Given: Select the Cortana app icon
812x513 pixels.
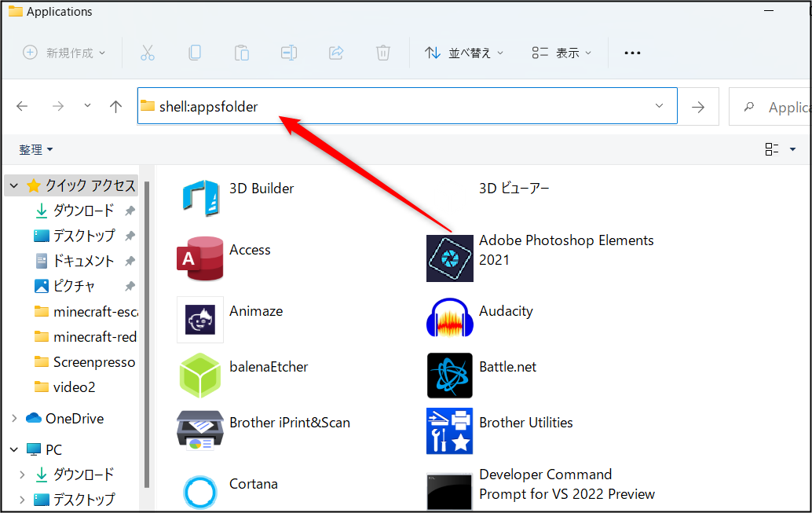Looking at the screenshot, I should [x=200, y=493].
